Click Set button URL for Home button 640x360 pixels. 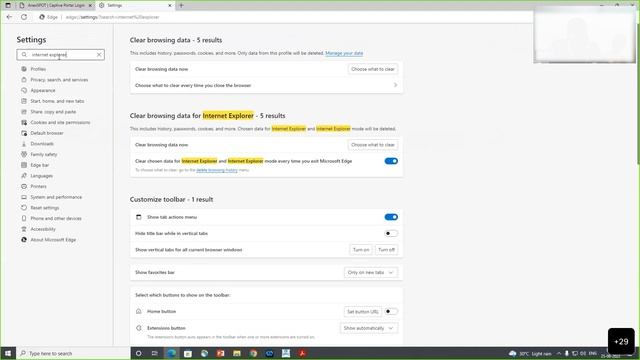(362, 311)
